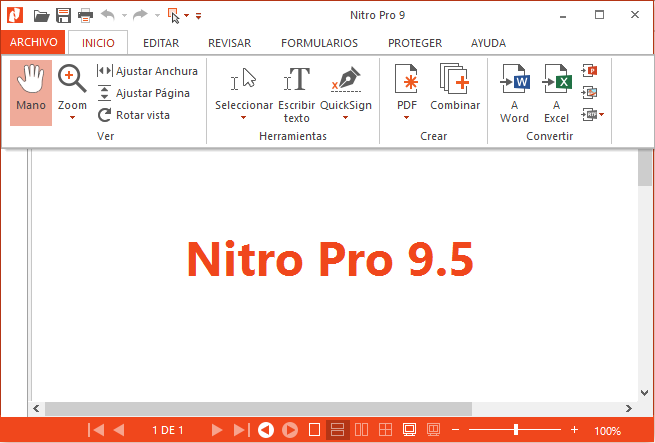This screenshot has width=655, height=443.
Task: Open the Undo history dropdown arrow
Action: pos(124,16)
